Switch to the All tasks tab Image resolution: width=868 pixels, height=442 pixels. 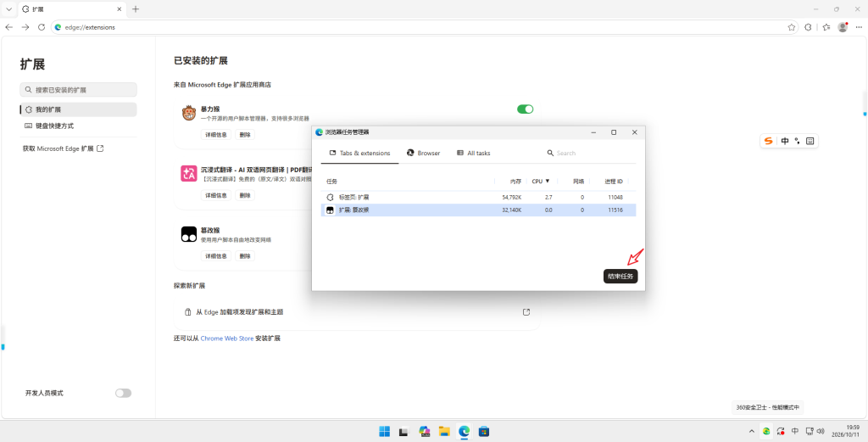coord(473,153)
